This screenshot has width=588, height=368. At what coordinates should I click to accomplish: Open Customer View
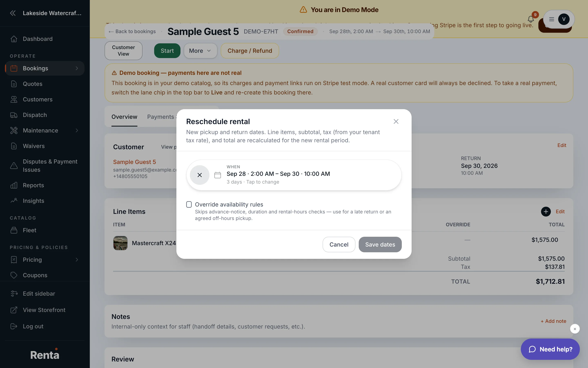click(x=124, y=51)
